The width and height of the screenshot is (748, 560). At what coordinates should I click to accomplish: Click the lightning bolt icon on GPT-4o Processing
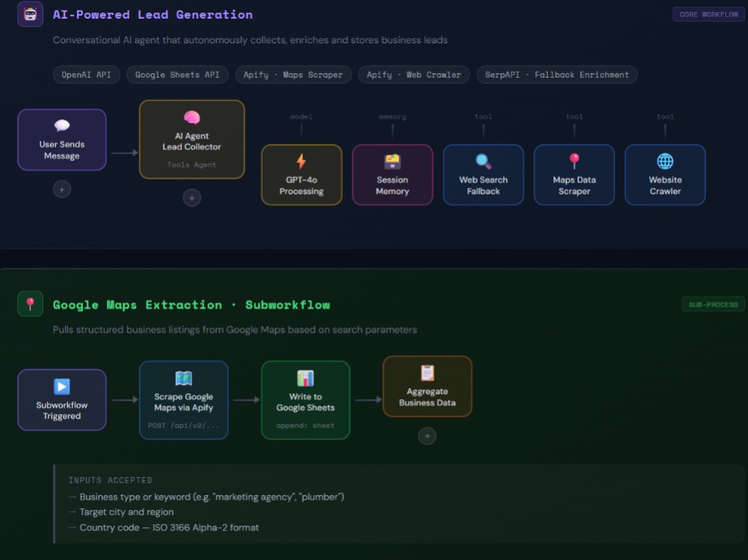point(301,161)
